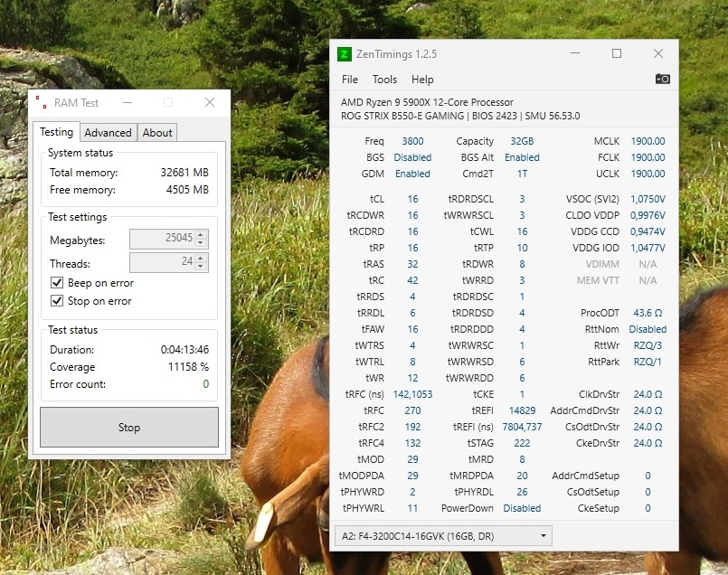Toggle the Stop on error checkbox
This screenshot has height=575, width=728.
(x=57, y=301)
